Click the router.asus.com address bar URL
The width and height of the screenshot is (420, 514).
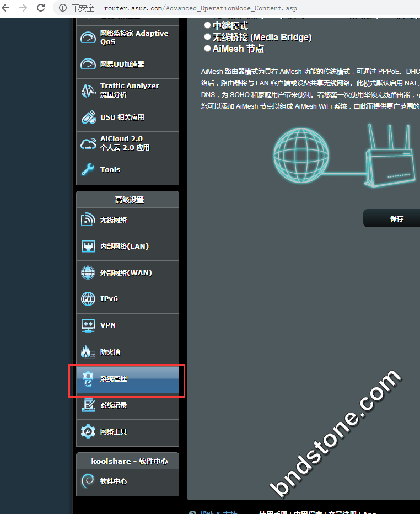200,8
